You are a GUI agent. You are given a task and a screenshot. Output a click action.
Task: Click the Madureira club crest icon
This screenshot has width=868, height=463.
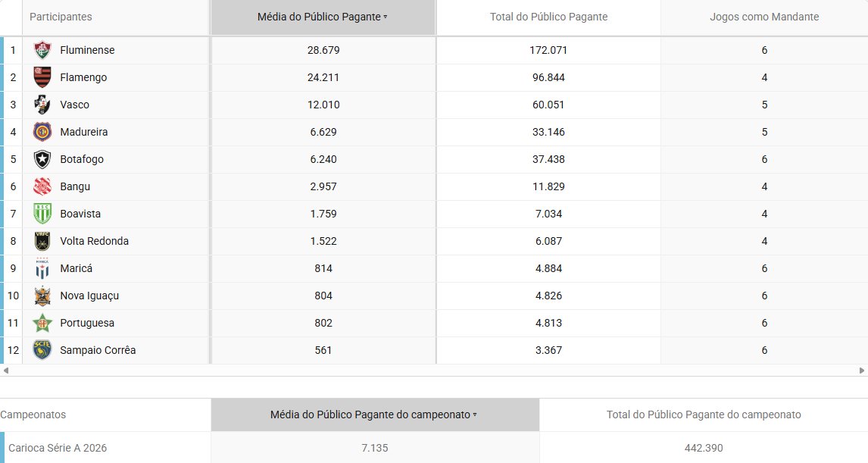point(42,132)
